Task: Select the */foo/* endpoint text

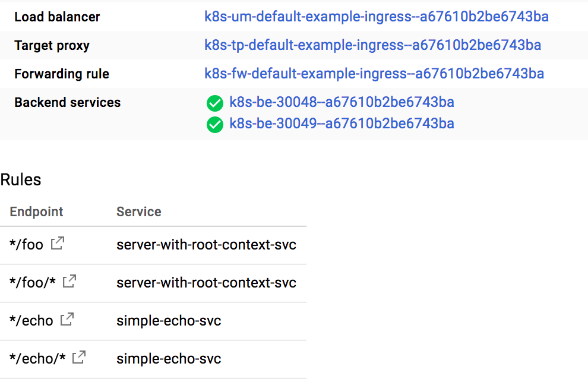Action: click(33, 283)
